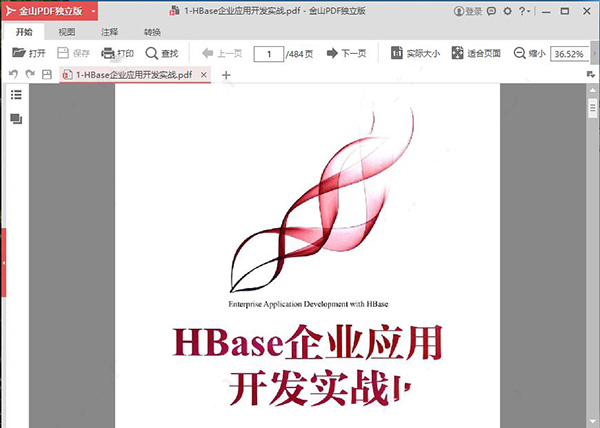Minimize the PDF window

point(546,11)
